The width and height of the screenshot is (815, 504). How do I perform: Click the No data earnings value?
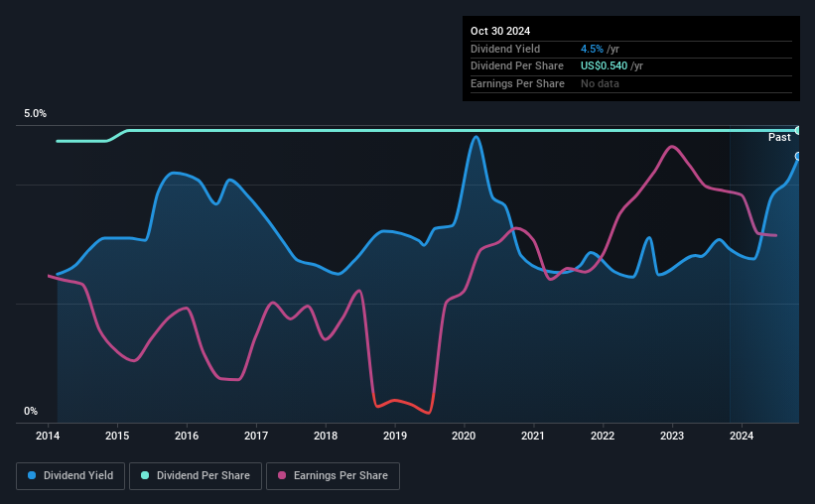click(600, 83)
